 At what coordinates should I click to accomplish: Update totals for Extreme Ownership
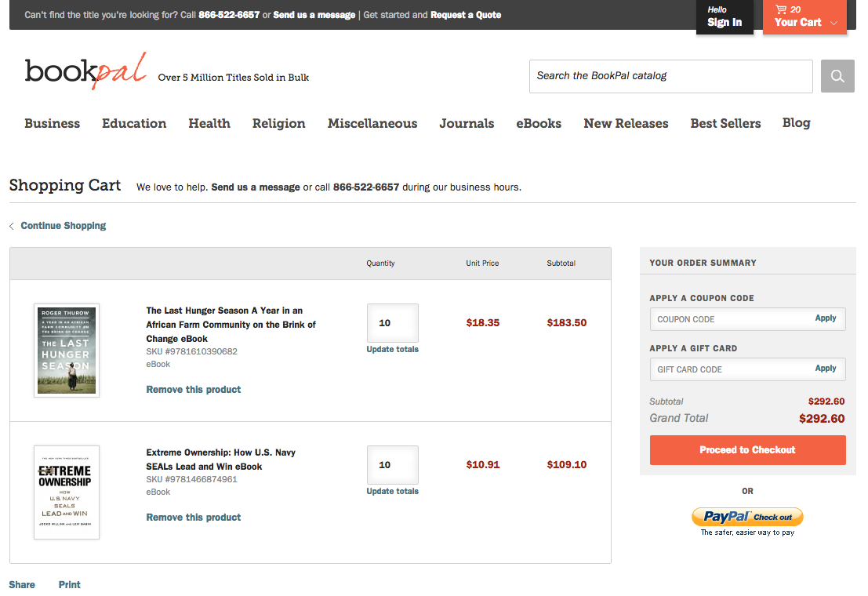point(393,491)
